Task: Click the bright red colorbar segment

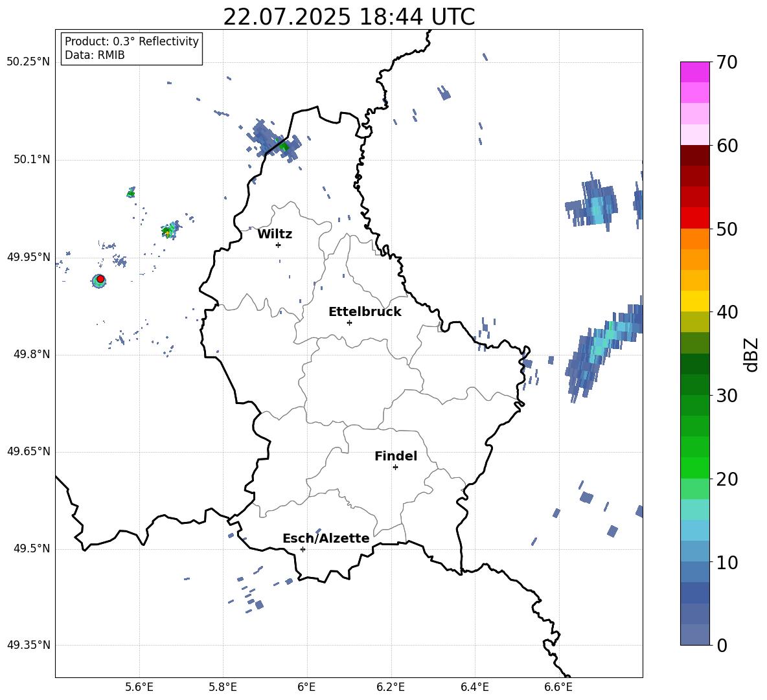Action: [694, 218]
